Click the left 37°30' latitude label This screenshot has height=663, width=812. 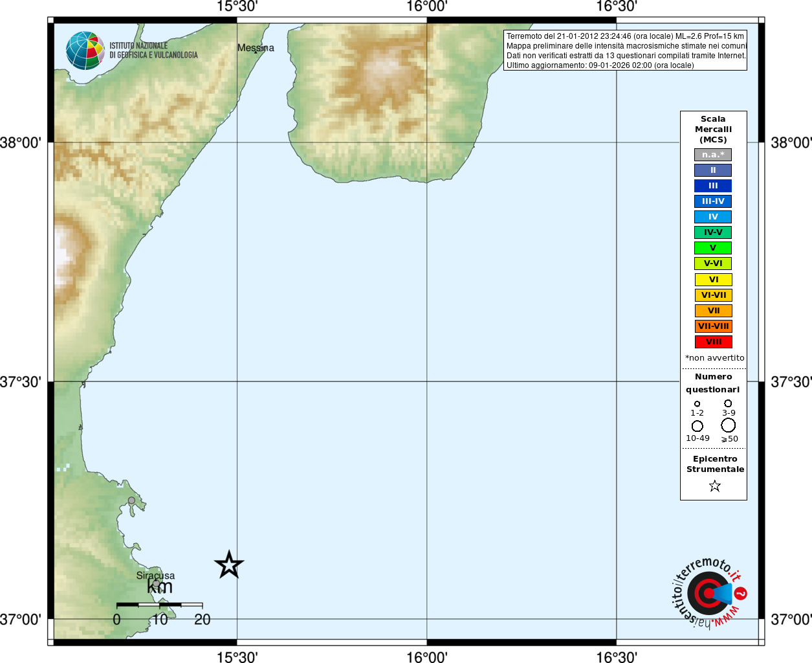click(21, 381)
